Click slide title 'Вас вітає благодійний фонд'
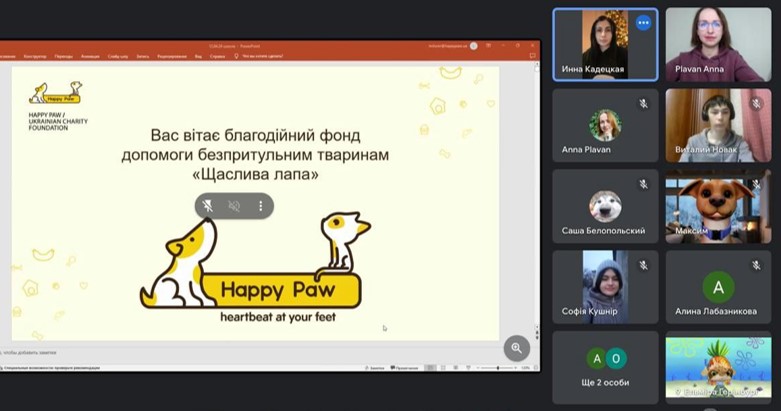This screenshot has height=411, width=781. (256, 135)
